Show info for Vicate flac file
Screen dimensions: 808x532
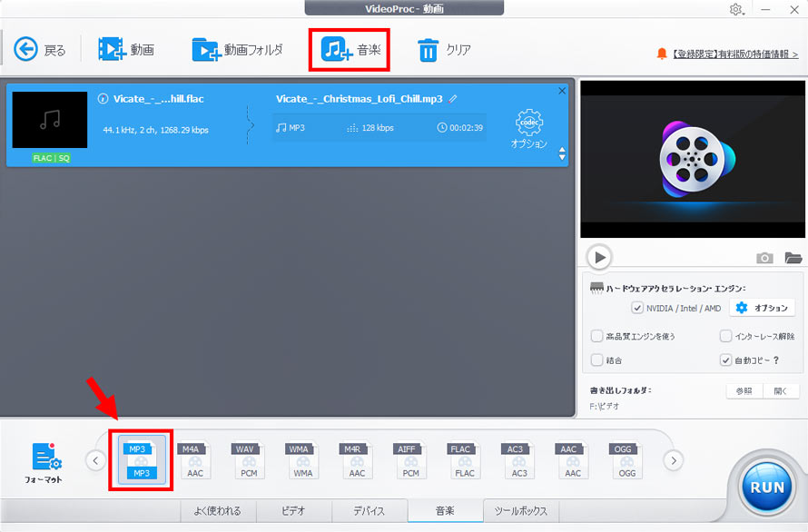coord(103,99)
